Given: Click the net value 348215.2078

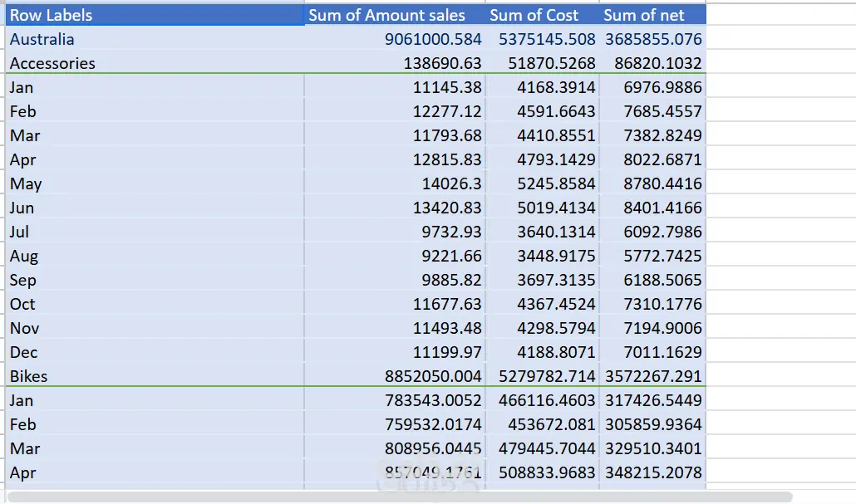Looking at the screenshot, I should click(653, 472).
